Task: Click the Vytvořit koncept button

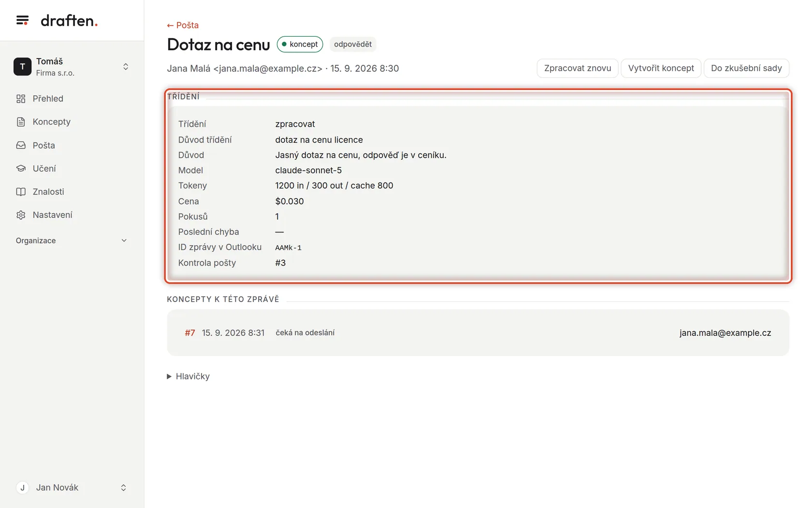Action: coord(661,68)
